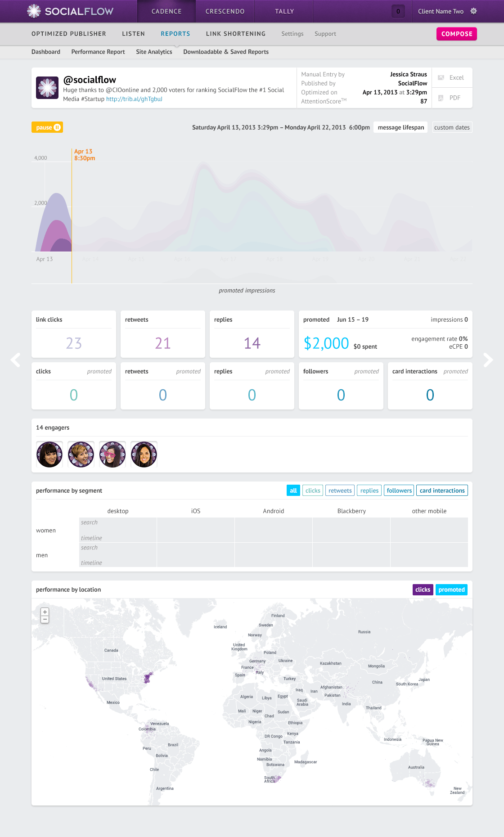The height and width of the screenshot is (837, 504).
Task: Click the @socialflow account handle
Action: pos(90,80)
